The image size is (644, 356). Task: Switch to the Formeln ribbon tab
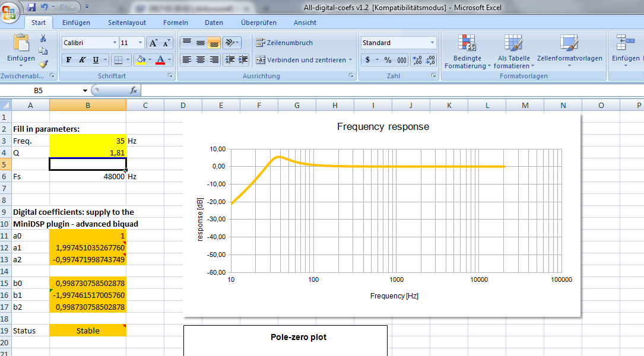click(x=176, y=23)
